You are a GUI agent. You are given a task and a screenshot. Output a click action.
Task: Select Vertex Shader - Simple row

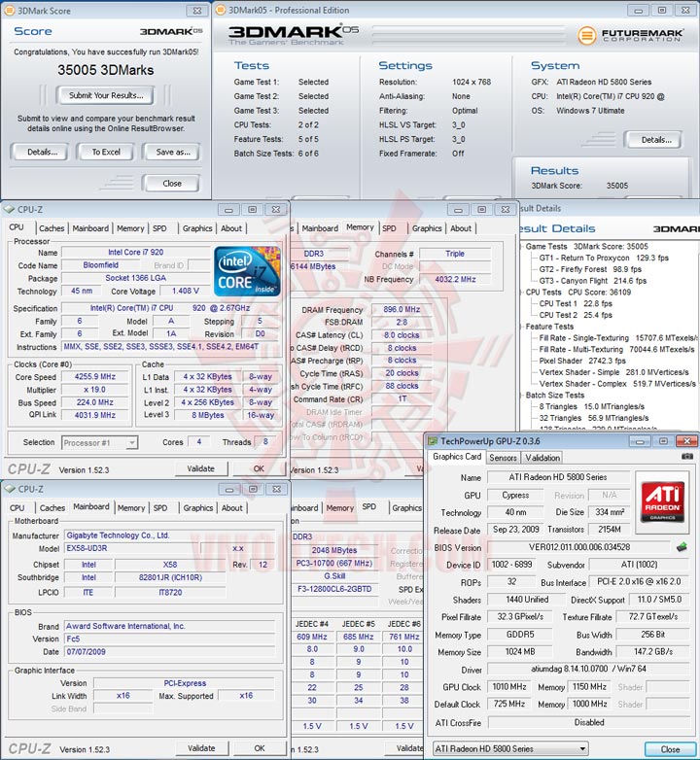click(x=613, y=372)
